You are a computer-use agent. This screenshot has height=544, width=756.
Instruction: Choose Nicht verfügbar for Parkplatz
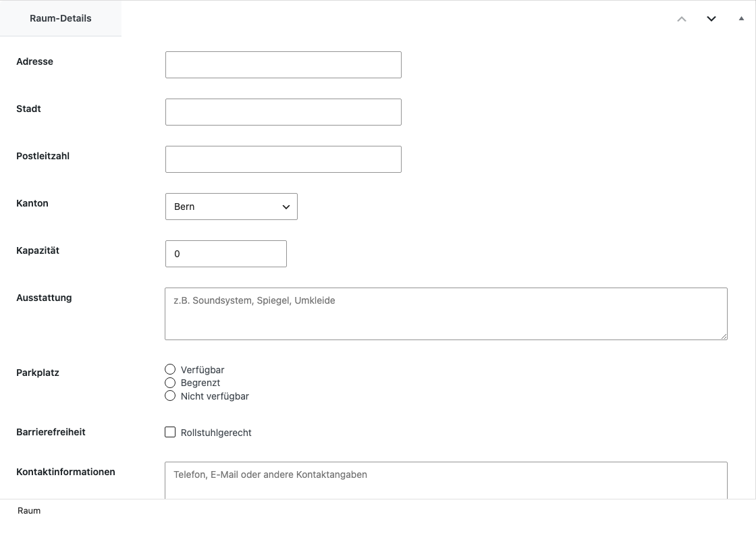pos(170,396)
